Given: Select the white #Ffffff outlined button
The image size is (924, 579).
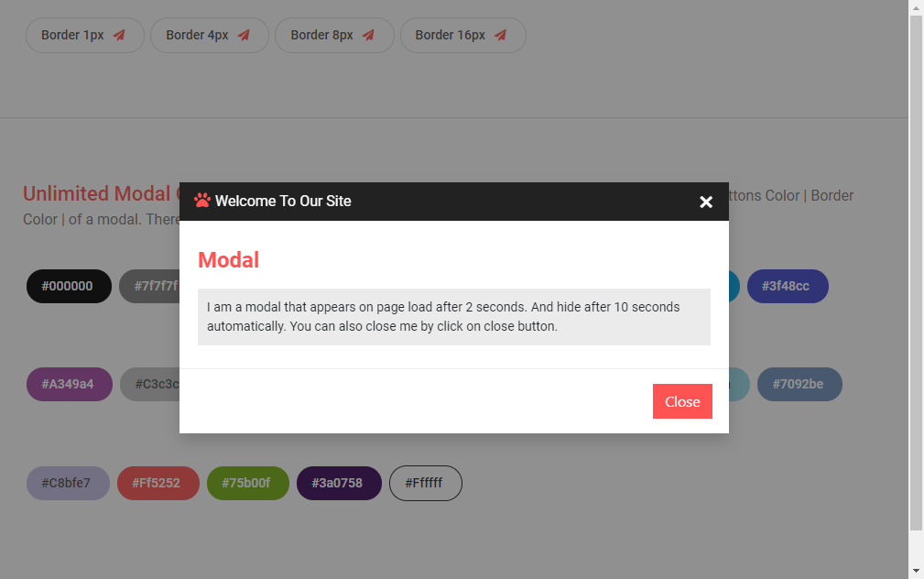Looking at the screenshot, I should (425, 483).
